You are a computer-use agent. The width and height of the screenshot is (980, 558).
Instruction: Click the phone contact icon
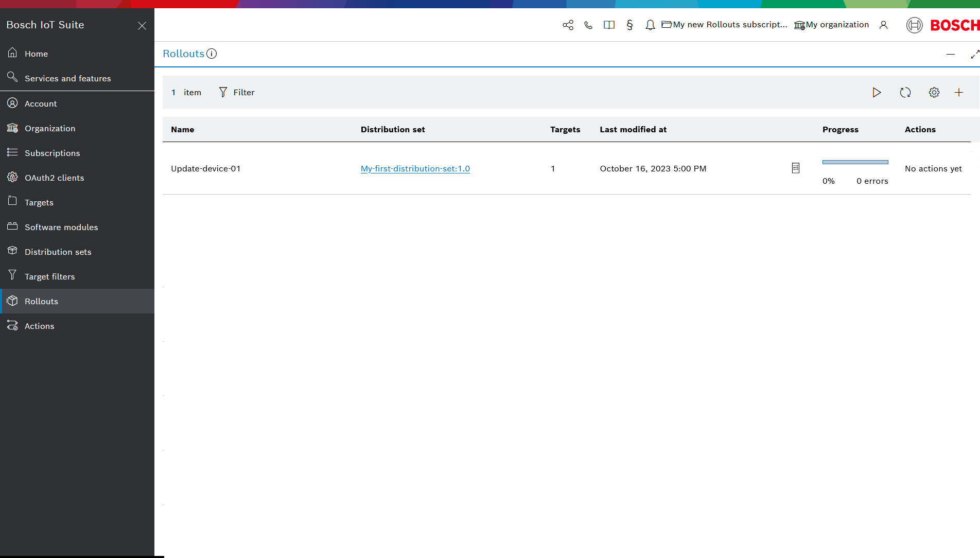(588, 25)
